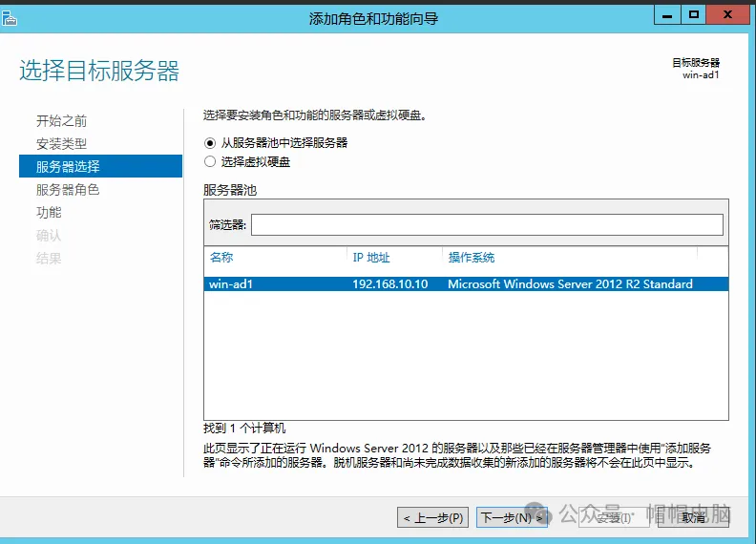Maximize the wizard window
The image size is (756, 544).
(x=693, y=14)
